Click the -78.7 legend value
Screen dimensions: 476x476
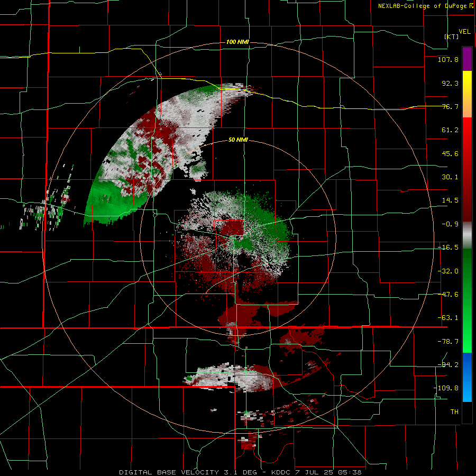tap(448, 342)
